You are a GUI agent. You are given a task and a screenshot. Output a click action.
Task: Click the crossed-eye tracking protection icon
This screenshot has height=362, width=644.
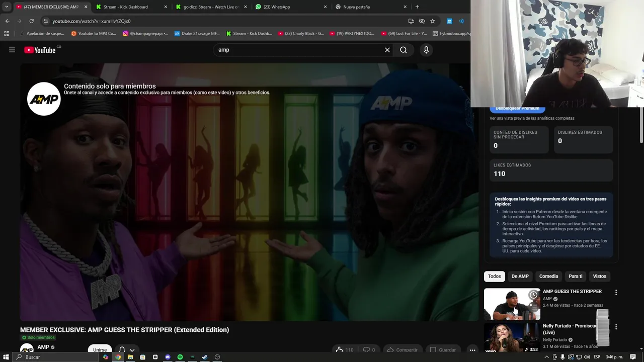[422, 21]
